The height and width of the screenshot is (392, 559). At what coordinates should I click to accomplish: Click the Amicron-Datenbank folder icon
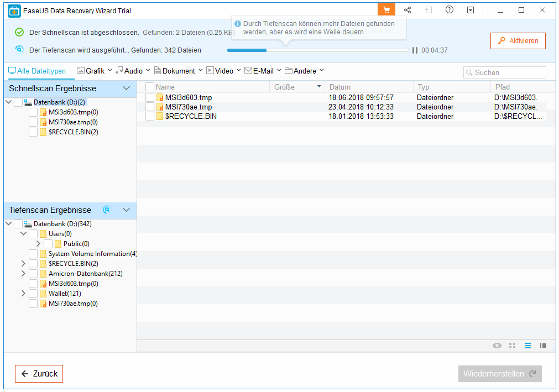[x=43, y=274]
